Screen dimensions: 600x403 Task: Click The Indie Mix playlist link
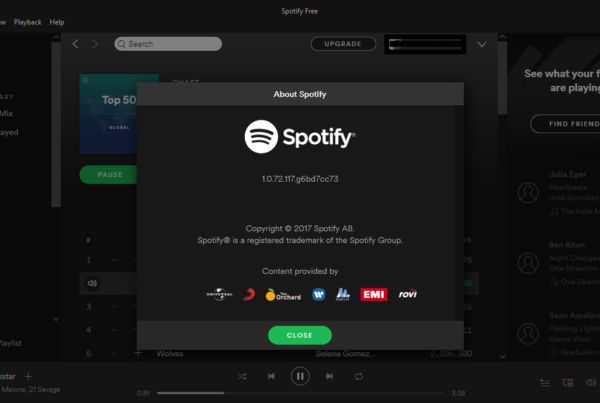(580, 211)
